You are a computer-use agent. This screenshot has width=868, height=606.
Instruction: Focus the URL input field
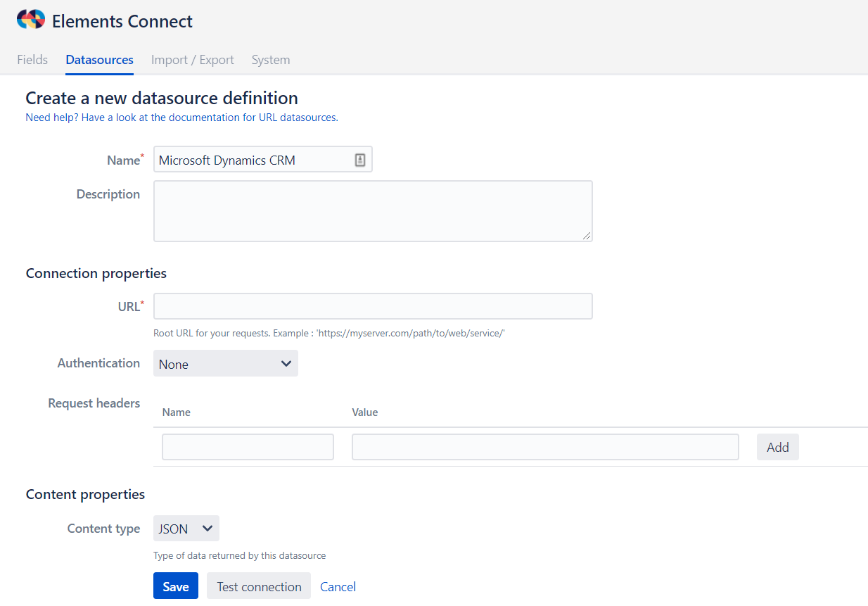[373, 306]
